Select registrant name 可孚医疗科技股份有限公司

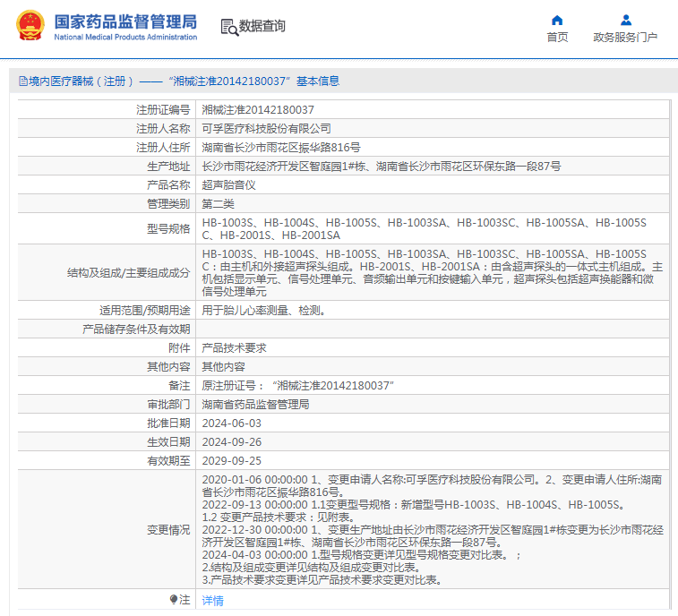pos(266,128)
